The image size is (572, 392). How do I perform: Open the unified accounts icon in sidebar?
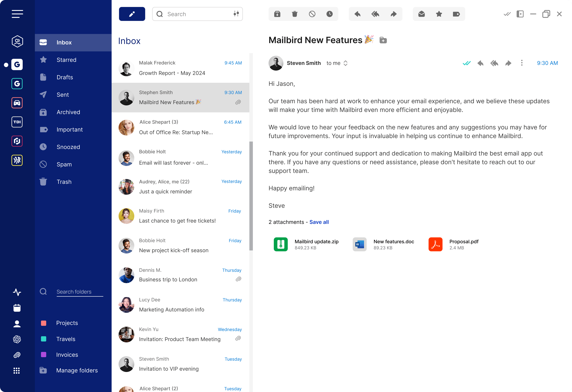(x=17, y=41)
